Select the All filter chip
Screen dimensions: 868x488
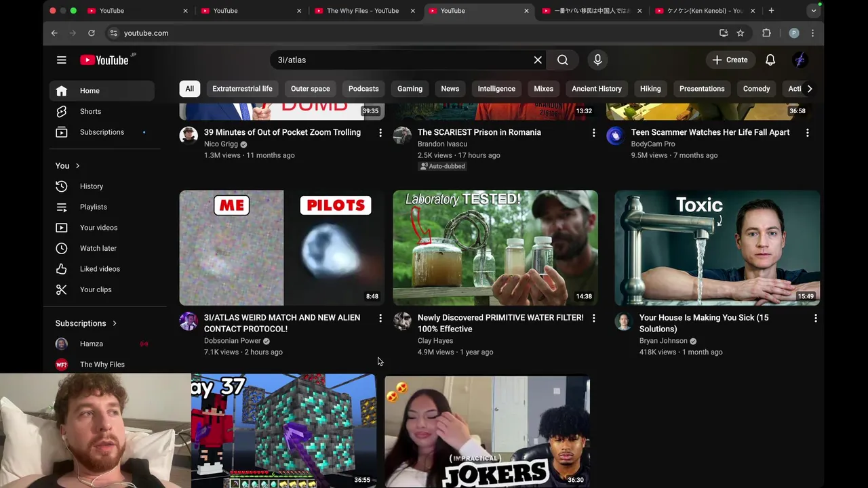point(189,89)
